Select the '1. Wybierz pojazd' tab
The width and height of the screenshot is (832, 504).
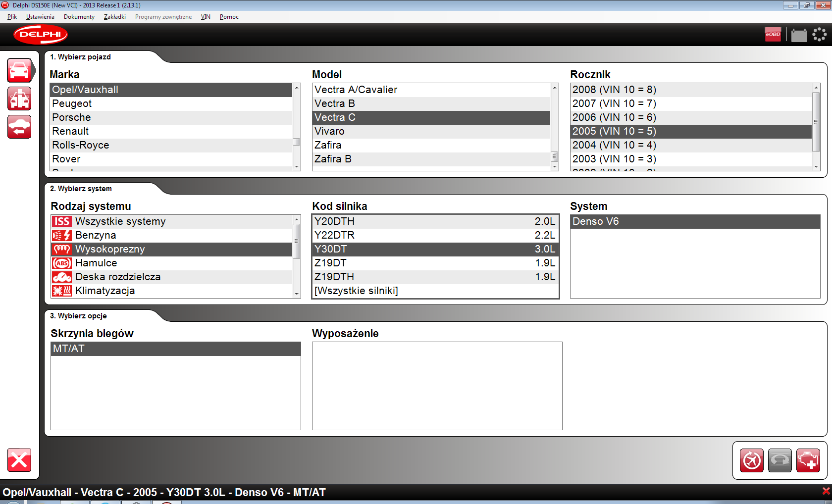[80, 57]
